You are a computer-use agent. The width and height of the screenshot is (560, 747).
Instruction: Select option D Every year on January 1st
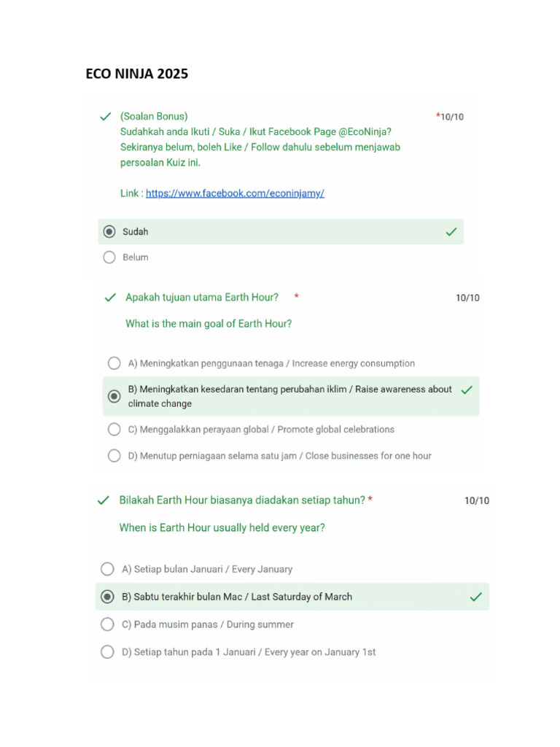108,652
